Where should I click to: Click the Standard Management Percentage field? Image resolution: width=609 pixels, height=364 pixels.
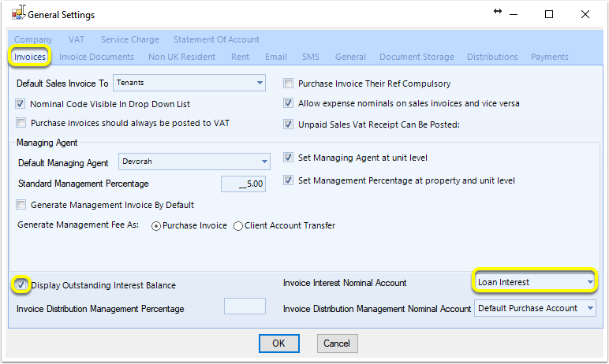click(243, 184)
